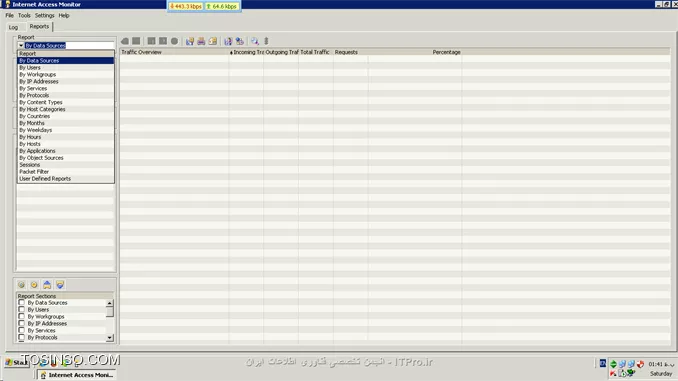Open the Help menu
Image resolution: width=678 pixels, height=381 pixels.
point(64,15)
